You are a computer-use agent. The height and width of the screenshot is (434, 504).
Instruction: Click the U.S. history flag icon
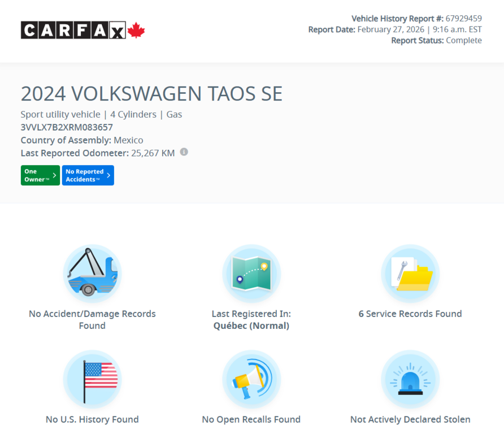[x=92, y=379]
